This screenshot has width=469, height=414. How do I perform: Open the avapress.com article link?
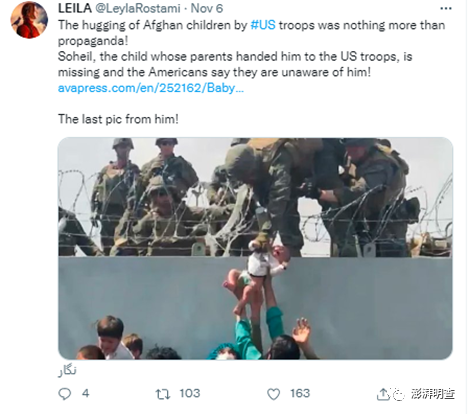(x=151, y=88)
